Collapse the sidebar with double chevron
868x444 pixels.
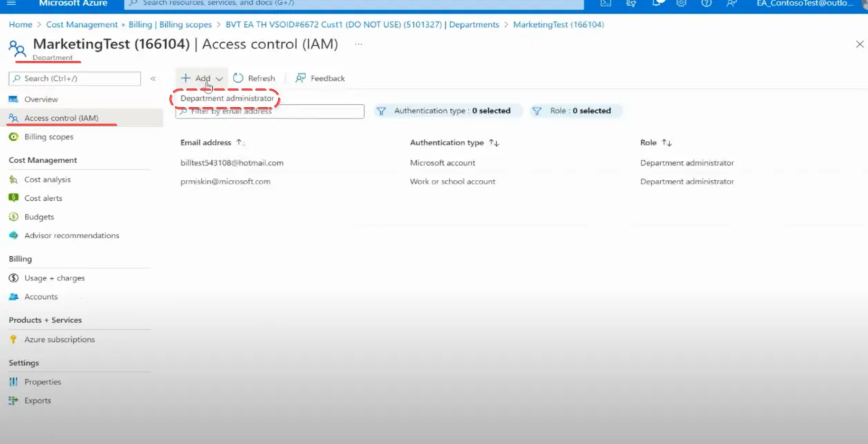point(153,79)
